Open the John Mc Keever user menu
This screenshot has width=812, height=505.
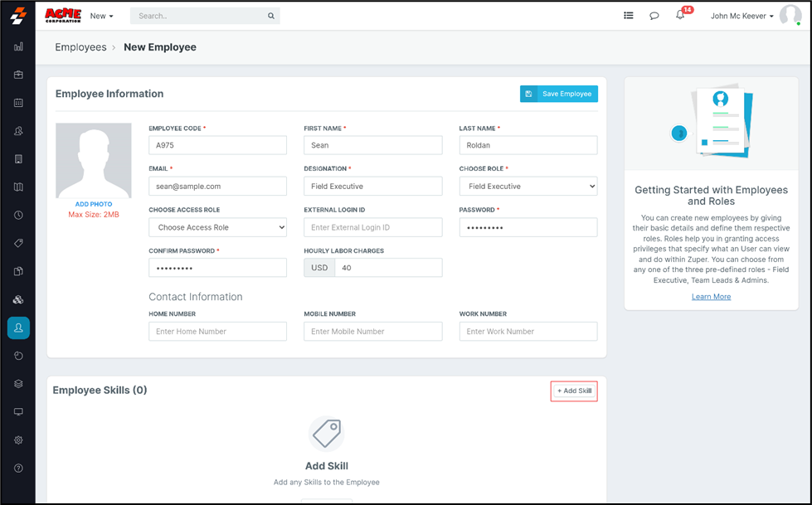click(x=742, y=16)
